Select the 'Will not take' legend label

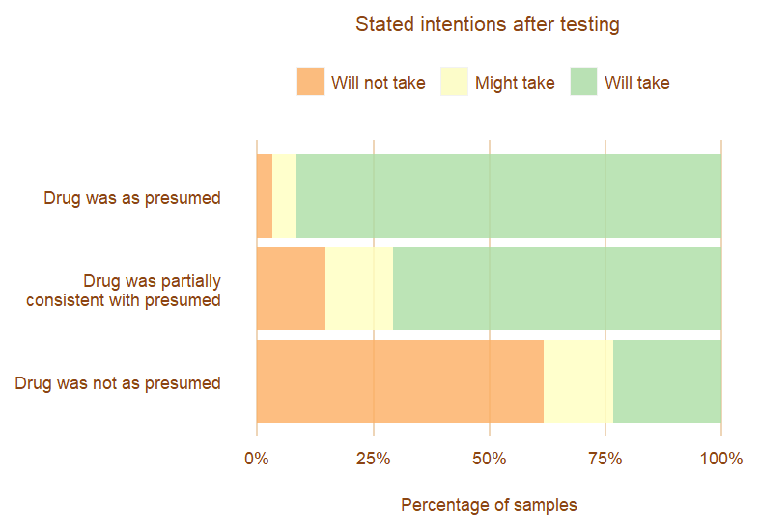pyautogui.click(x=378, y=83)
